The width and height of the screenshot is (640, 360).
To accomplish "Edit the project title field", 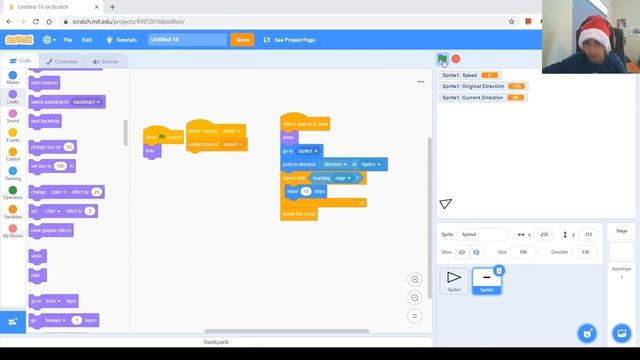I will [x=187, y=40].
